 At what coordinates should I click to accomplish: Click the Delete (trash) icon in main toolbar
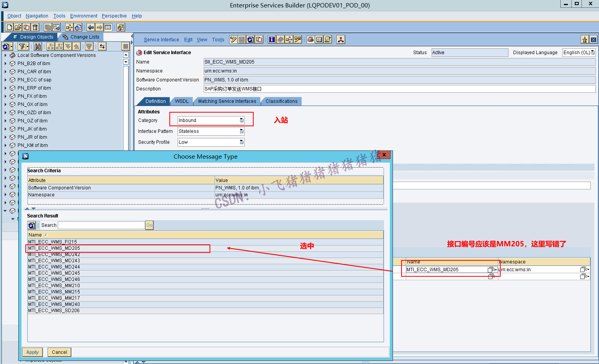(35, 27)
